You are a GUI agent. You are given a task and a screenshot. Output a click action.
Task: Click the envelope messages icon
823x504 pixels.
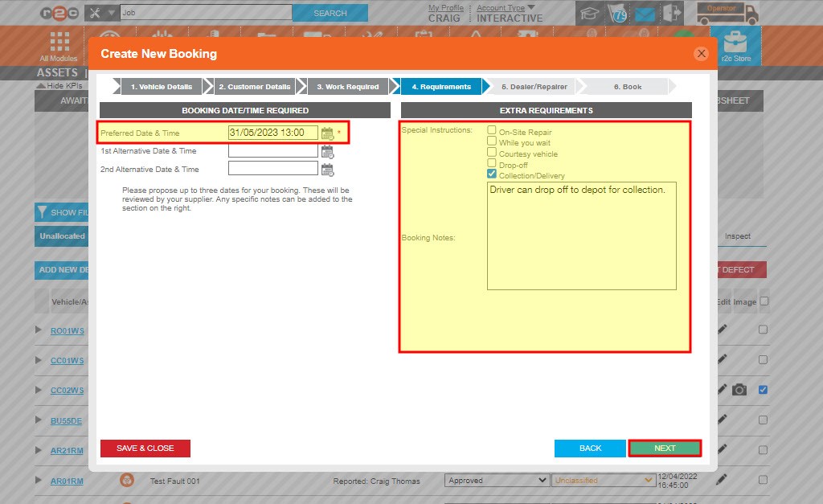pos(645,12)
